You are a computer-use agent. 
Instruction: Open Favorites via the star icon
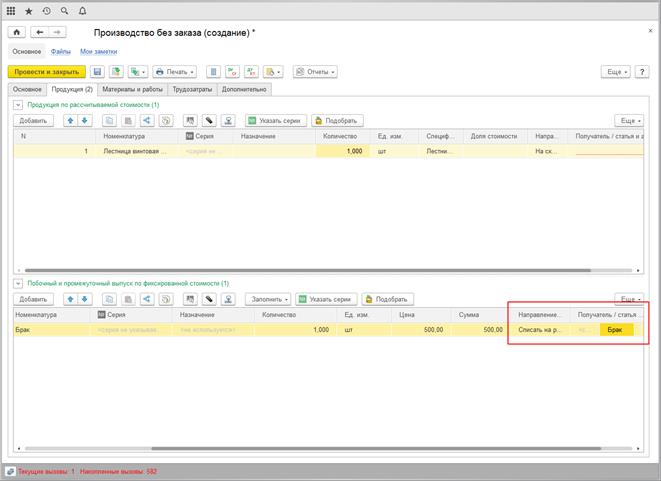click(28, 9)
